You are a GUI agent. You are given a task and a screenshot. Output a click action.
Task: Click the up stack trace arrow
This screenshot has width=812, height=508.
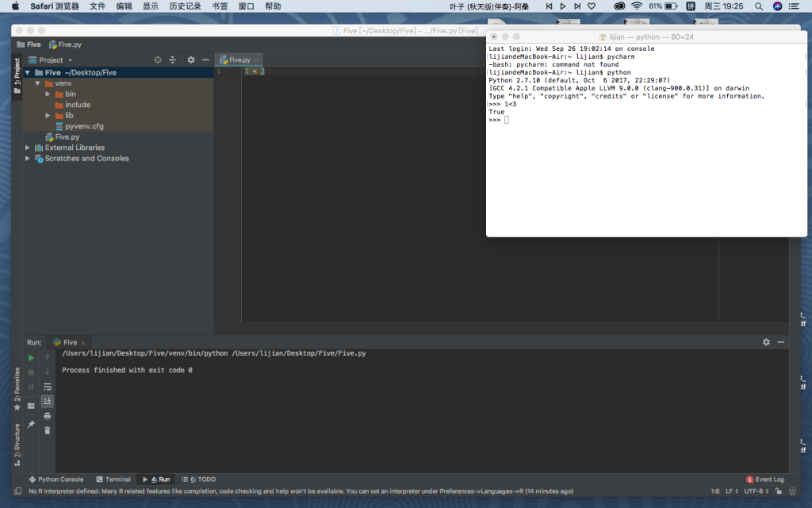pyautogui.click(x=47, y=358)
